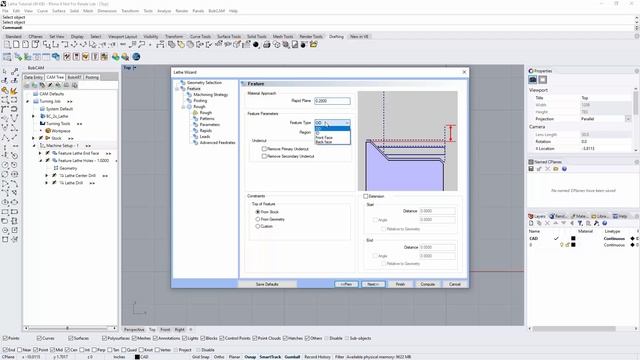640x360 pixels.
Task: Toggle the Near osnap checkbox
Action: point(20,350)
